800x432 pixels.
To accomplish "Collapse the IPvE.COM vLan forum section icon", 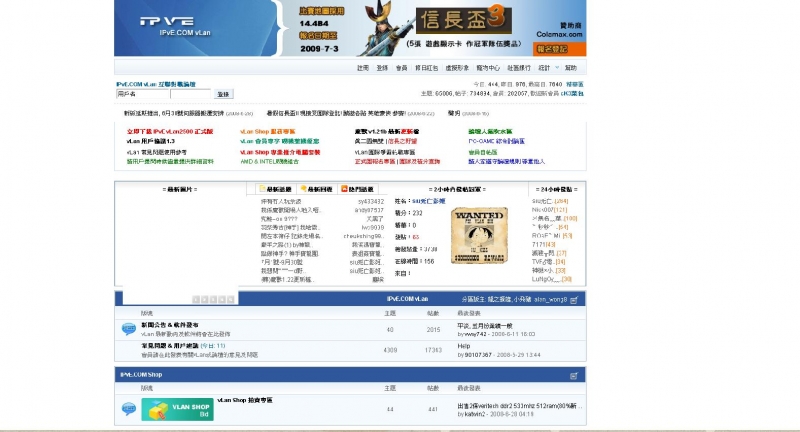I will [574, 300].
